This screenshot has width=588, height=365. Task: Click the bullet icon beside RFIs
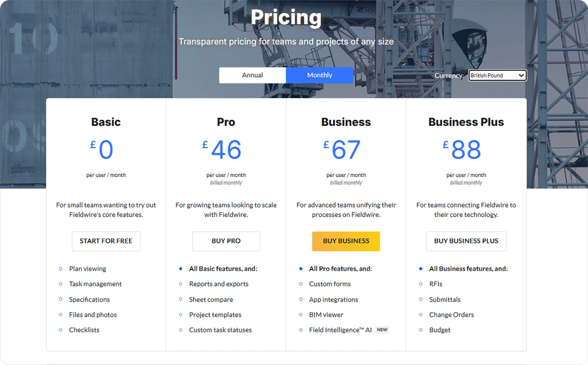[420, 284]
